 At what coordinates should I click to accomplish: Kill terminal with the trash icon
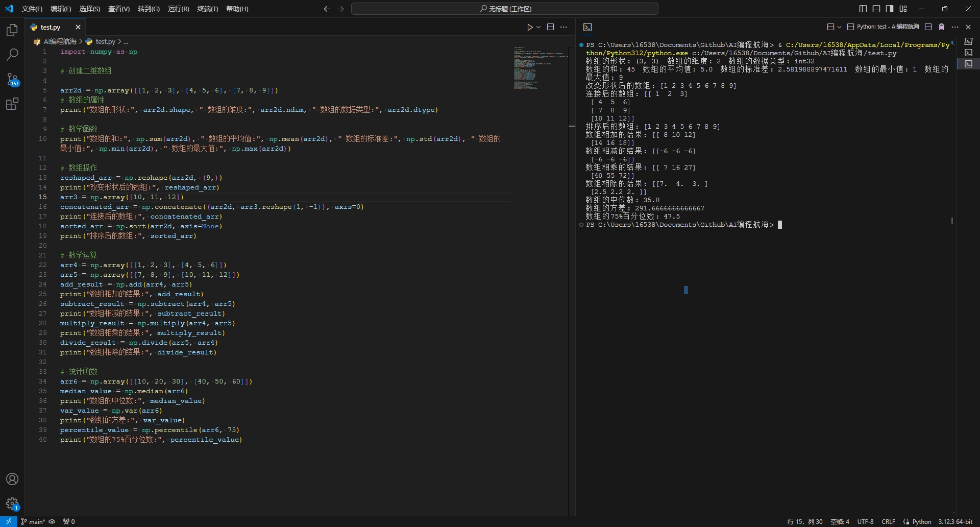[942, 27]
